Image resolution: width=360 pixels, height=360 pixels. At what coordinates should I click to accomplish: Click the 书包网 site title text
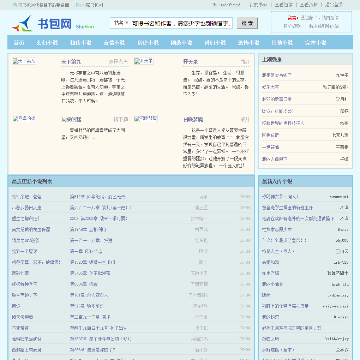coord(54,24)
